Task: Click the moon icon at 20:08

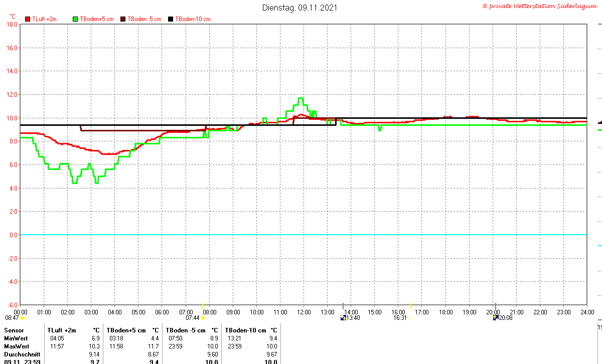Action: click(496, 317)
